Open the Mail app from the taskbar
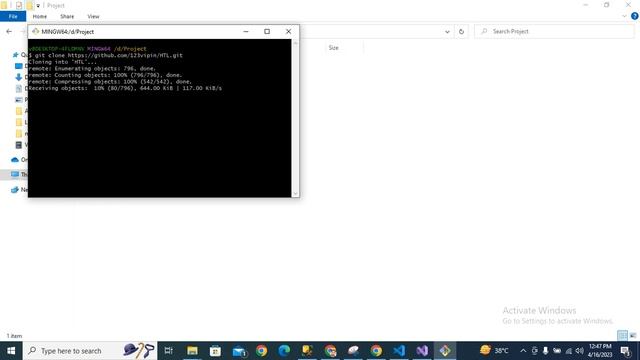Viewport: 640px width, 360px height. click(239, 351)
